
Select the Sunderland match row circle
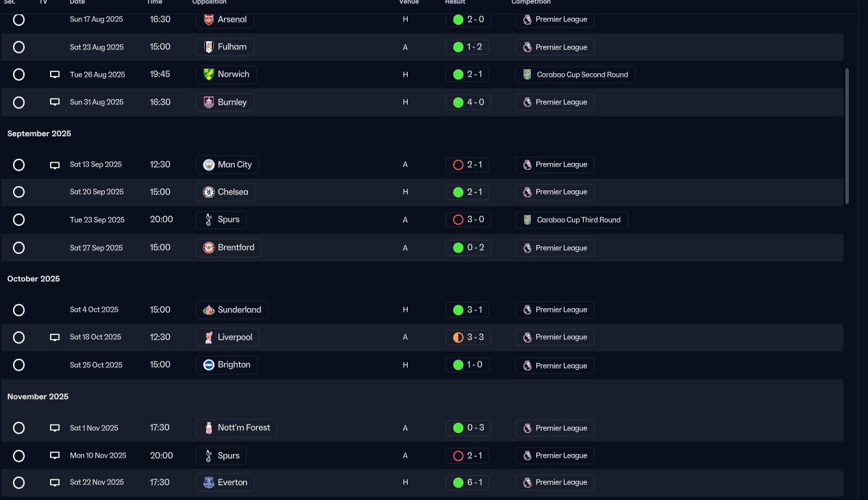19,310
